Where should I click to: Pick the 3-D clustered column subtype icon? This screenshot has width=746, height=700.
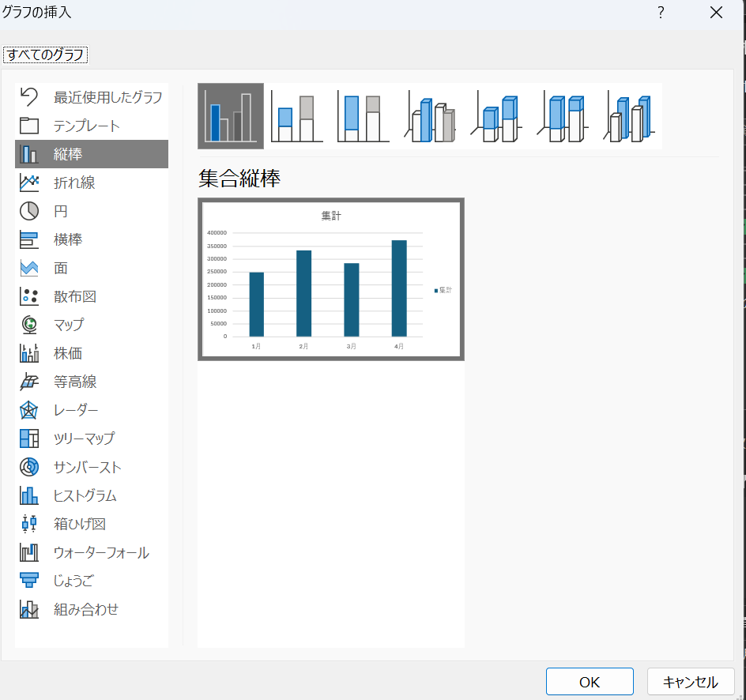click(431, 117)
